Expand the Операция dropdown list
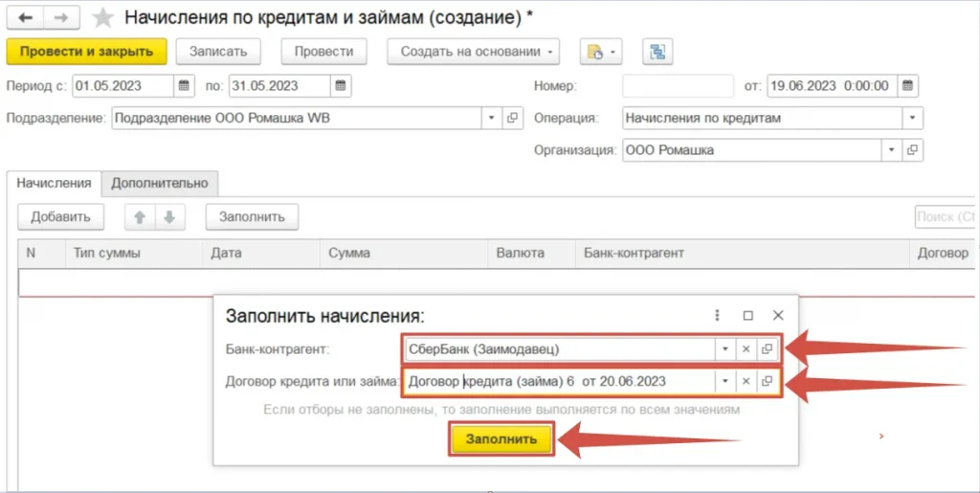Image resolution: width=980 pixels, height=493 pixels. [913, 118]
